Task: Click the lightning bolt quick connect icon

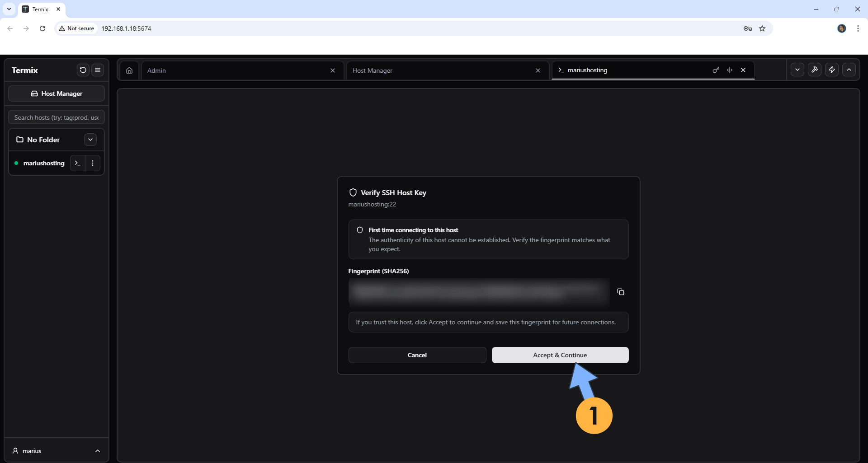Action: click(831, 70)
